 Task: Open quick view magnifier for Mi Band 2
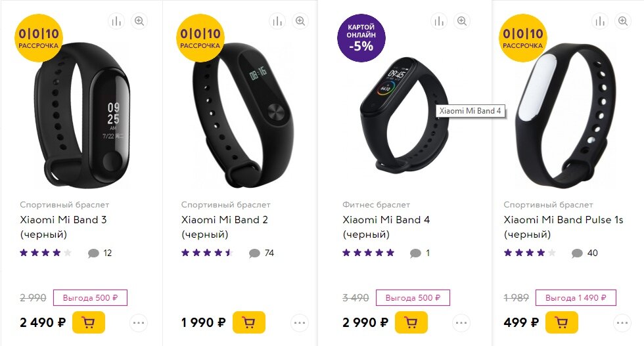[300, 21]
